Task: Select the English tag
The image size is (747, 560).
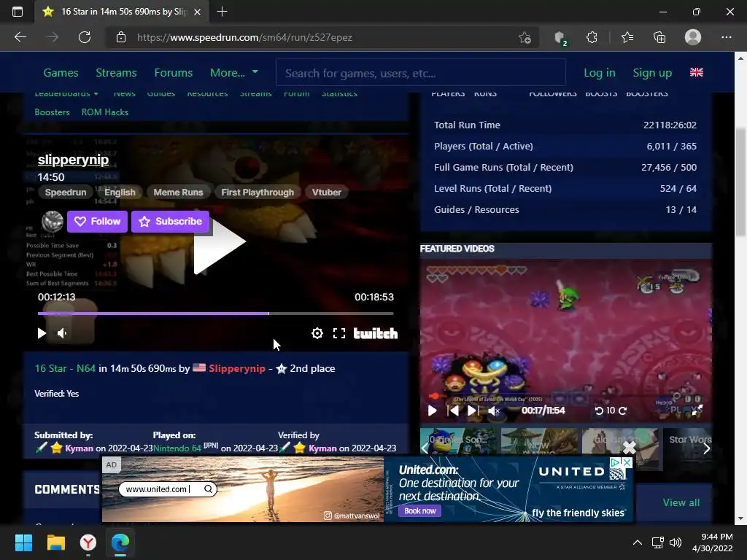Action: click(x=120, y=192)
